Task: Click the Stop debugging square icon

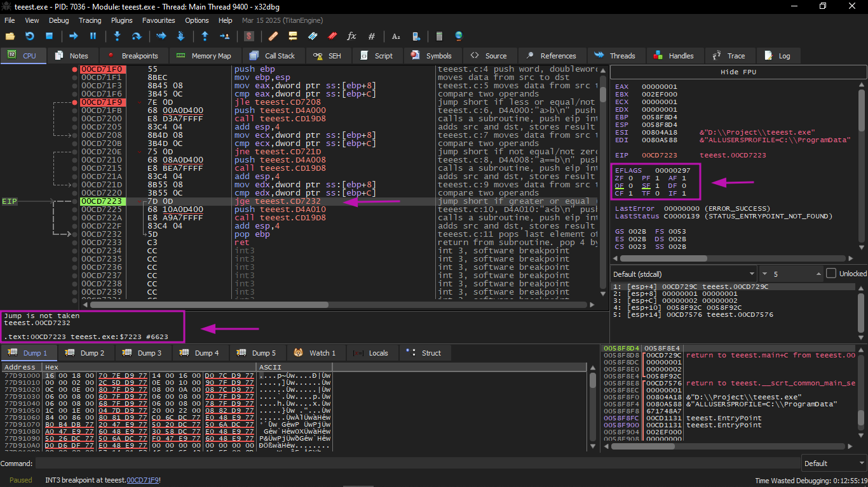Action: click(49, 36)
